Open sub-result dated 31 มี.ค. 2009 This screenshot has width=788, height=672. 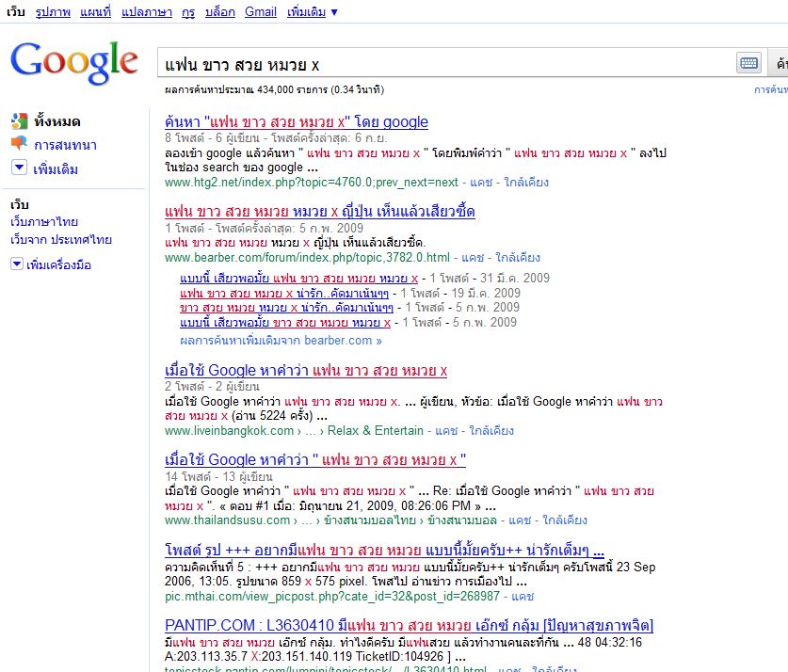[x=298, y=279]
